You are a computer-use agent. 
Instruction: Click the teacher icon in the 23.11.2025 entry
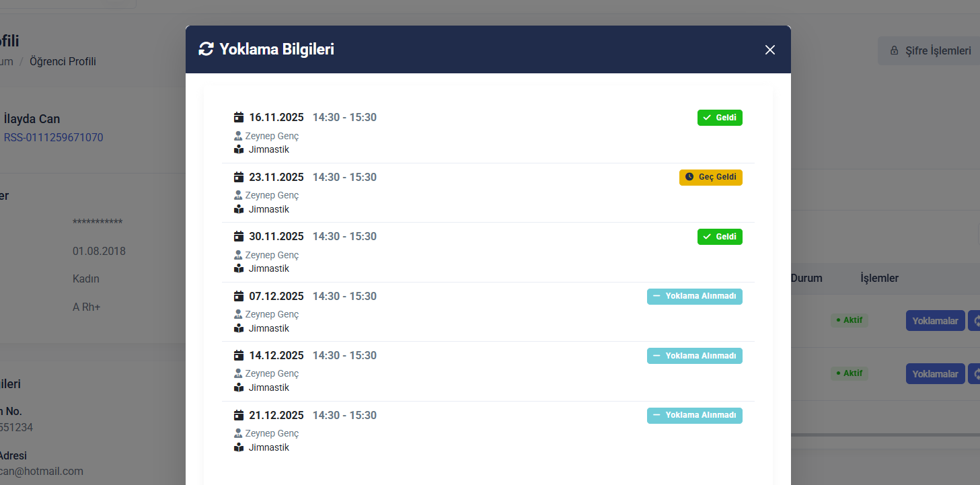(x=238, y=196)
